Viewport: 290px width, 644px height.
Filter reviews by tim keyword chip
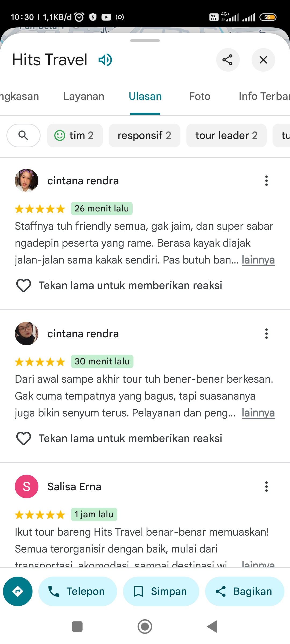click(75, 136)
